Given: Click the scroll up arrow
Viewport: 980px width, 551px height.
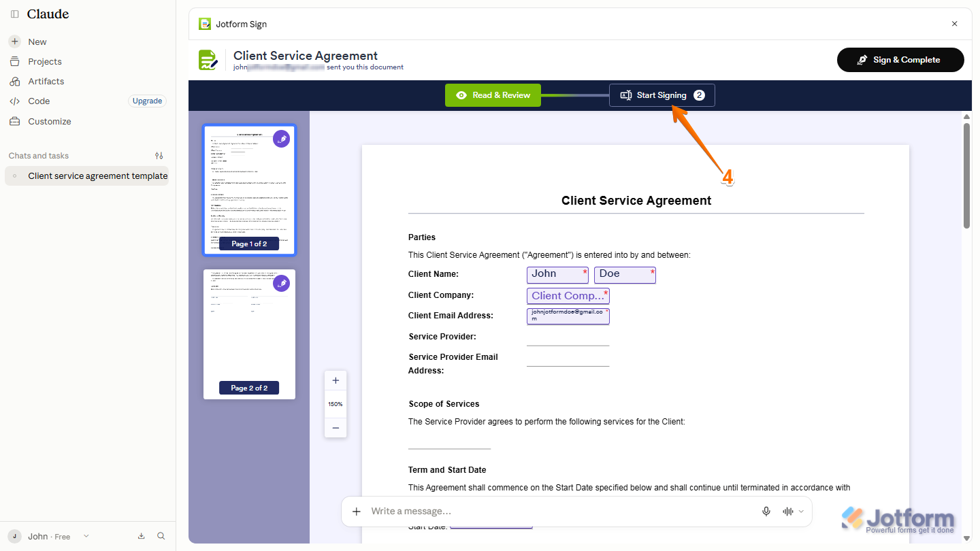Looking at the screenshot, I should pos(966,117).
